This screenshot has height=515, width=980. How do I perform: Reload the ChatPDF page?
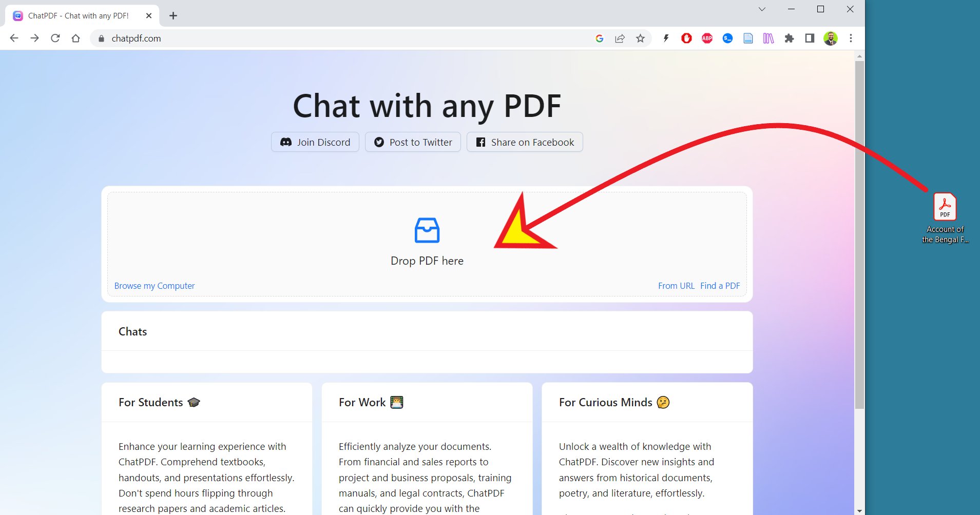(55, 38)
